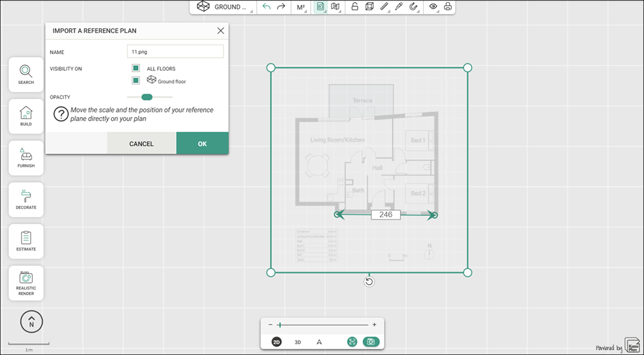The image size is (644, 355).
Task: Redo the last action
Action: (281, 7)
